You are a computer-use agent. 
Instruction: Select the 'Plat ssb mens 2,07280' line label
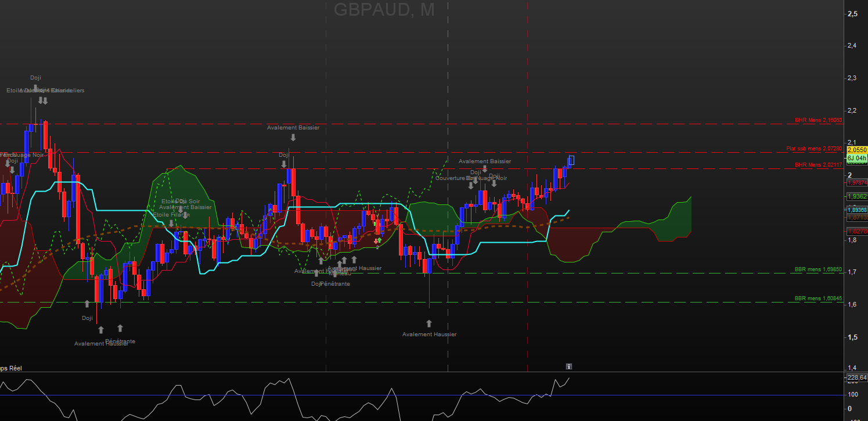click(x=813, y=149)
